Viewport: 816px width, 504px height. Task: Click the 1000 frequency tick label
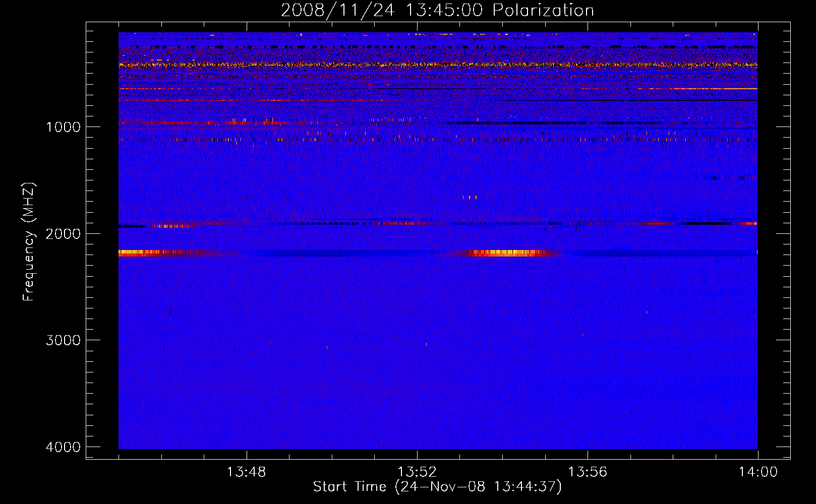(63, 127)
